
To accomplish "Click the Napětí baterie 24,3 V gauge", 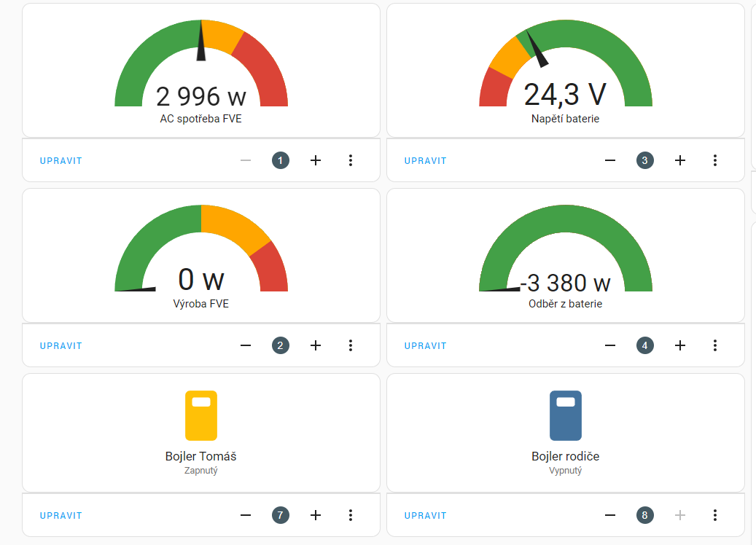I will click(565, 73).
